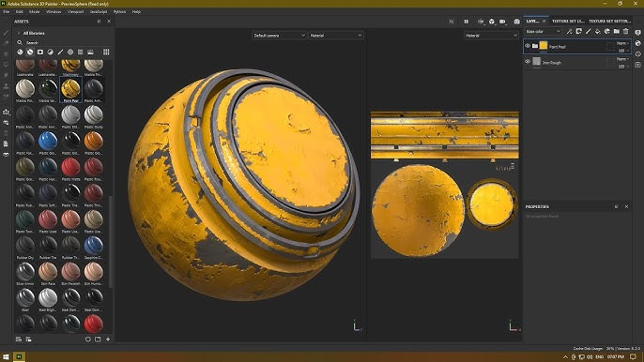Expand the All libraries tree
The height and width of the screenshot is (362, 644).
(19, 33)
